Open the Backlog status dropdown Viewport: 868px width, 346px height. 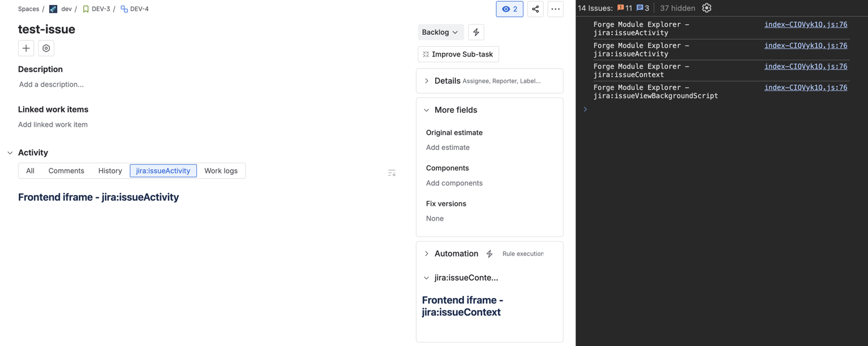click(x=440, y=32)
